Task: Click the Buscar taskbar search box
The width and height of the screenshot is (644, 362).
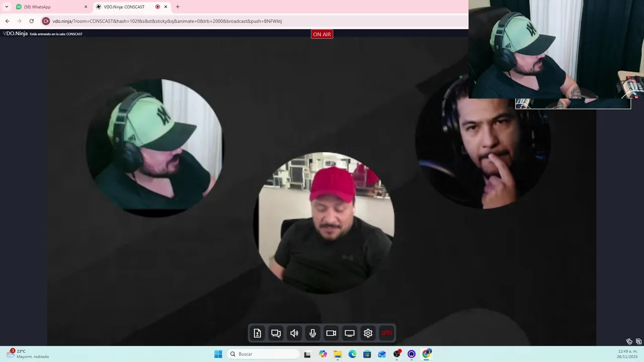Action: (263, 354)
